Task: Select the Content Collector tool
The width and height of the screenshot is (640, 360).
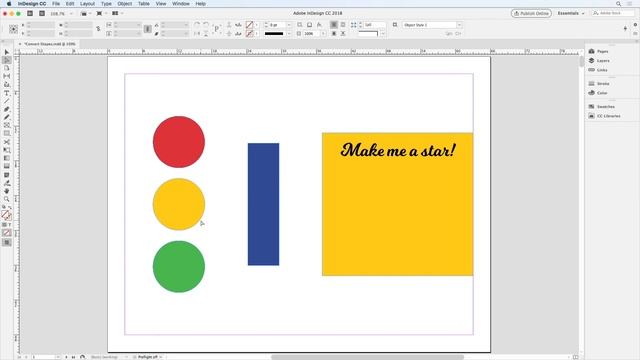Action: pyautogui.click(x=7, y=84)
